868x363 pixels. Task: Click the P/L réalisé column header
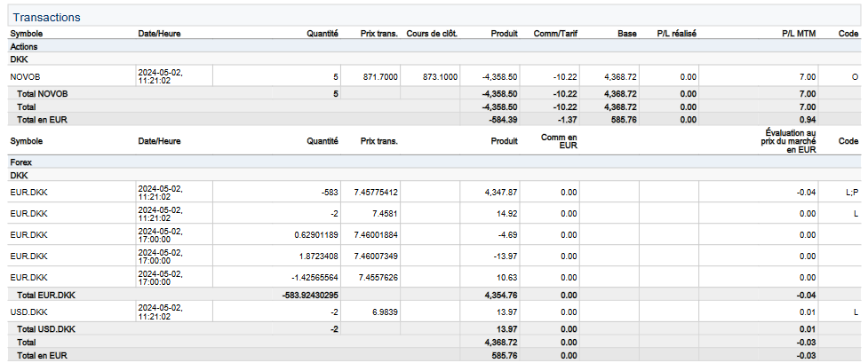point(676,34)
